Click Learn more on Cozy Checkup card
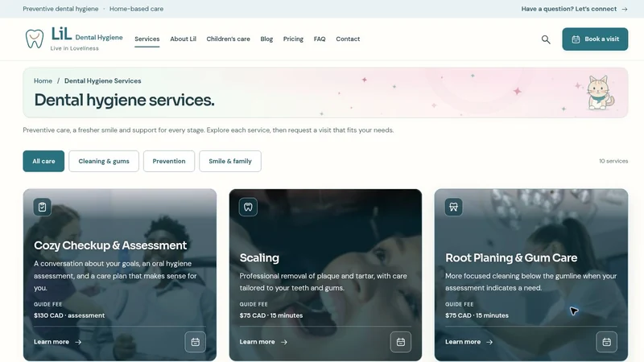This screenshot has width=644, height=362. pos(57,342)
